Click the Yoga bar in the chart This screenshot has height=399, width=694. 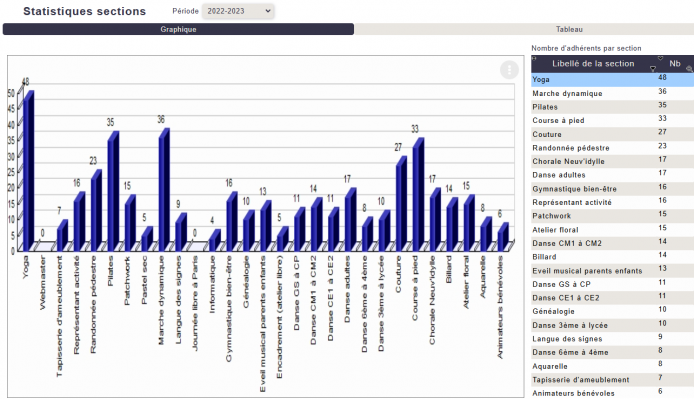pyautogui.click(x=28, y=171)
